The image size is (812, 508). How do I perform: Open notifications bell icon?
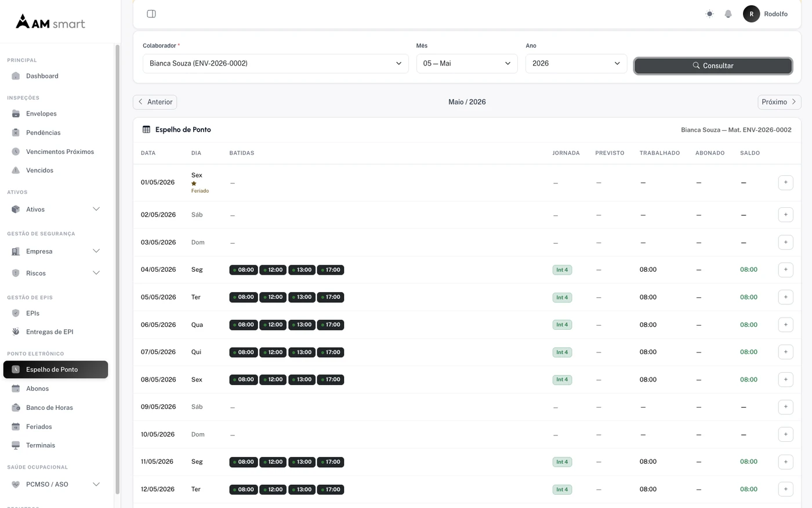coord(728,14)
